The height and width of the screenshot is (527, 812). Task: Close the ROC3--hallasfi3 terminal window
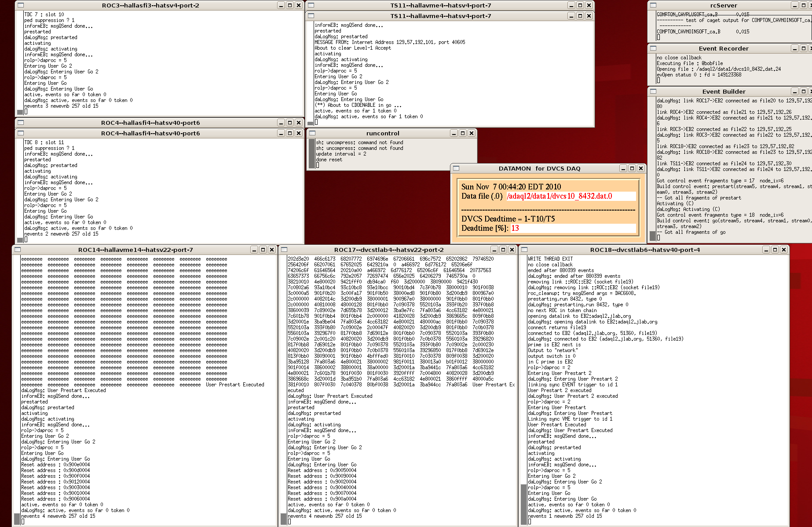pos(299,5)
